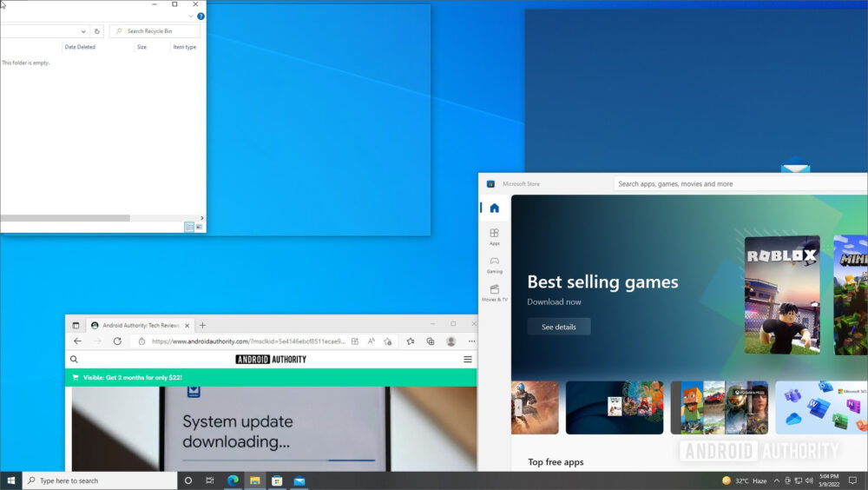Open Gaming section in Microsoft Store sidebar
The image size is (868, 490).
coord(495,265)
